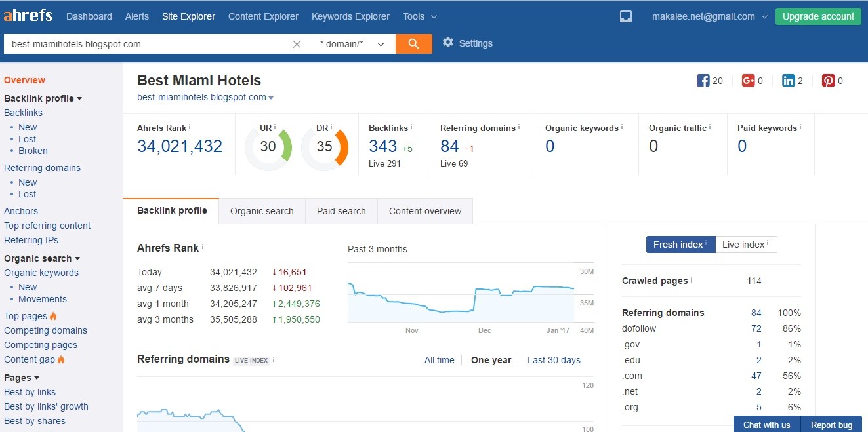Switch to the Organic search tab
This screenshot has width=868, height=432.
pyautogui.click(x=262, y=211)
